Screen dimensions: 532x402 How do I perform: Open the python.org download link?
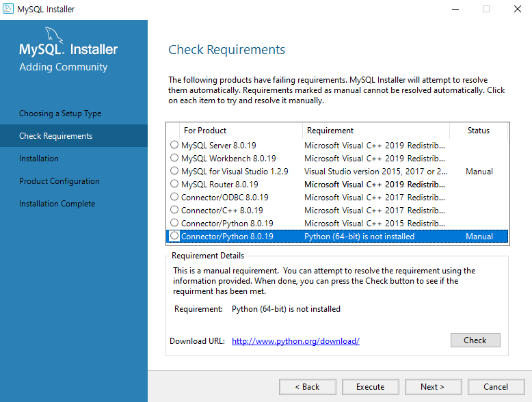(x=295, y=341)
